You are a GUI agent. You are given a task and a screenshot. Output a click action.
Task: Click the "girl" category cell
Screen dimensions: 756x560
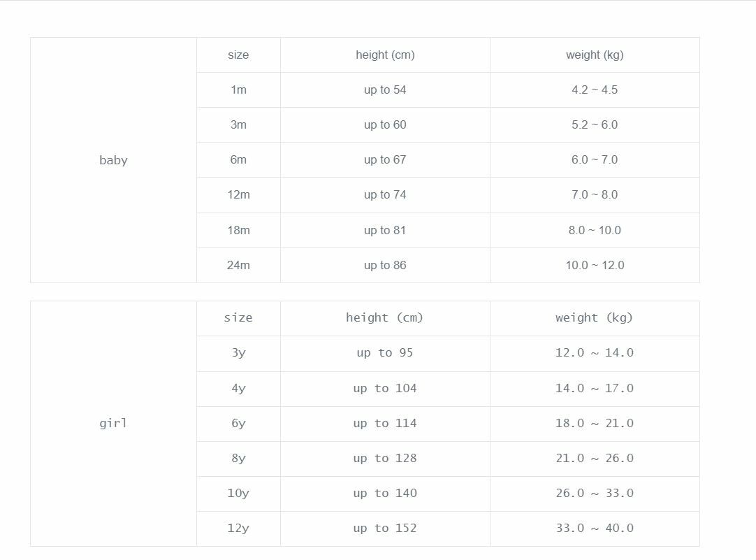(113, 423)
